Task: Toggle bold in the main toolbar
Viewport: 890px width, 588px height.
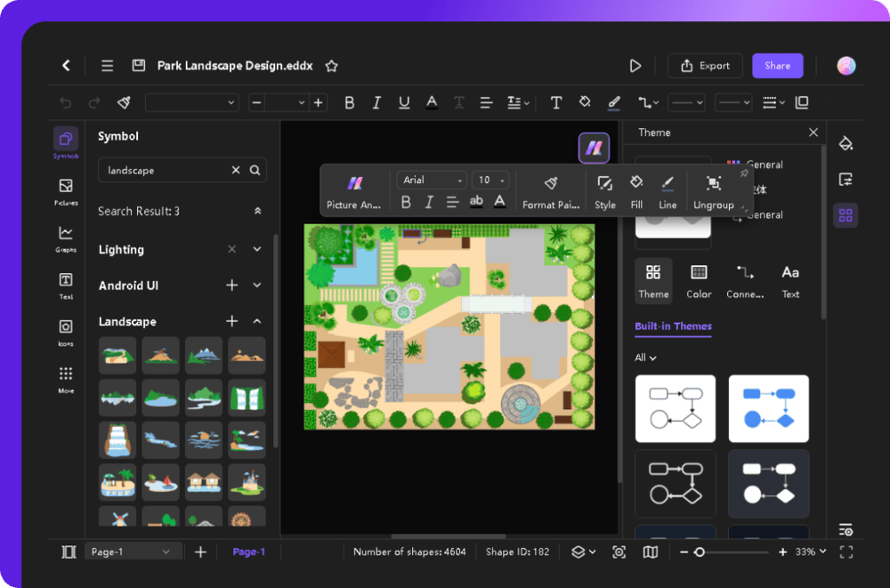Action: click(x=350, y=102)
